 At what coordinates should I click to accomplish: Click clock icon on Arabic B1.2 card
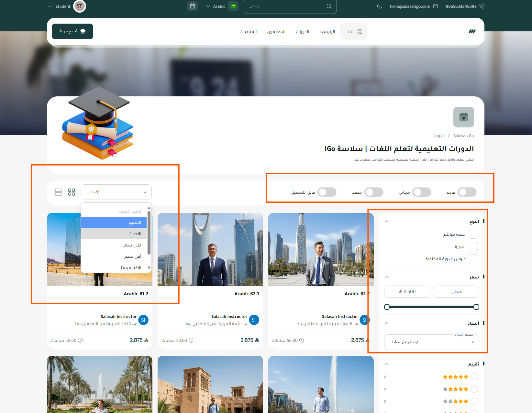80,340
